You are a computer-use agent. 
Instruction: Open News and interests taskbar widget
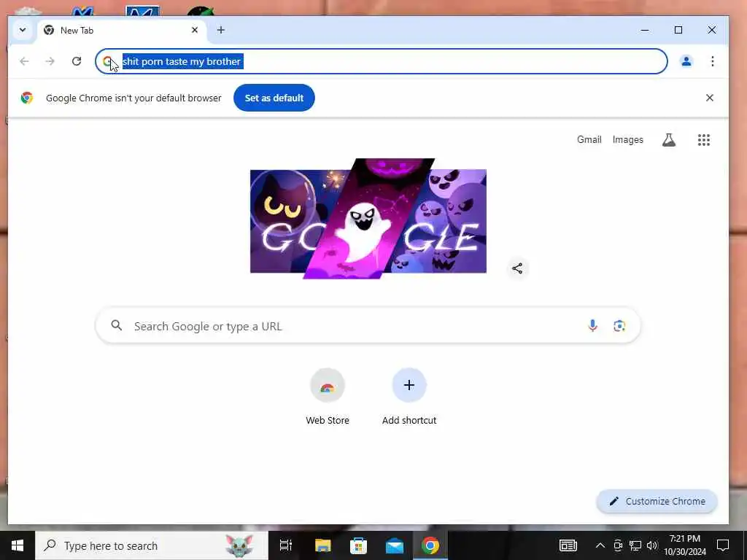click(x=568, y=545)
